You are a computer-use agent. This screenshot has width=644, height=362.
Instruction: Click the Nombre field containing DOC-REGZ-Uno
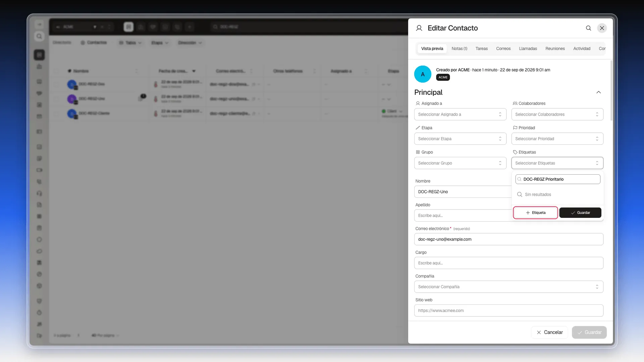click(x=463, y=192)
